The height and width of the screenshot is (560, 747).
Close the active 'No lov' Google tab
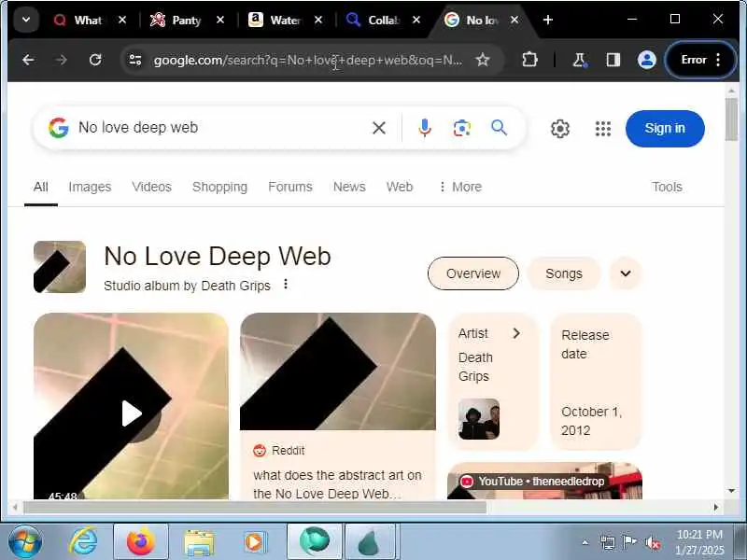pos(514,20)
